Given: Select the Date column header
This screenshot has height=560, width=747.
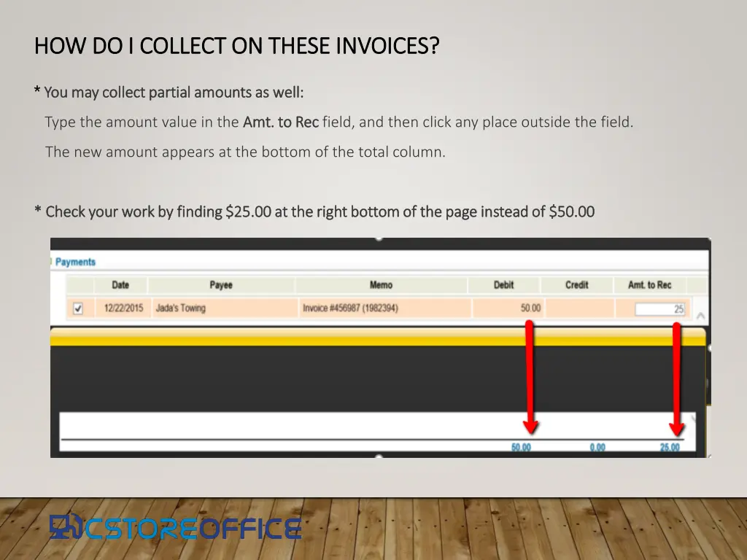Looking at the screenshot, I should (120, 285).
